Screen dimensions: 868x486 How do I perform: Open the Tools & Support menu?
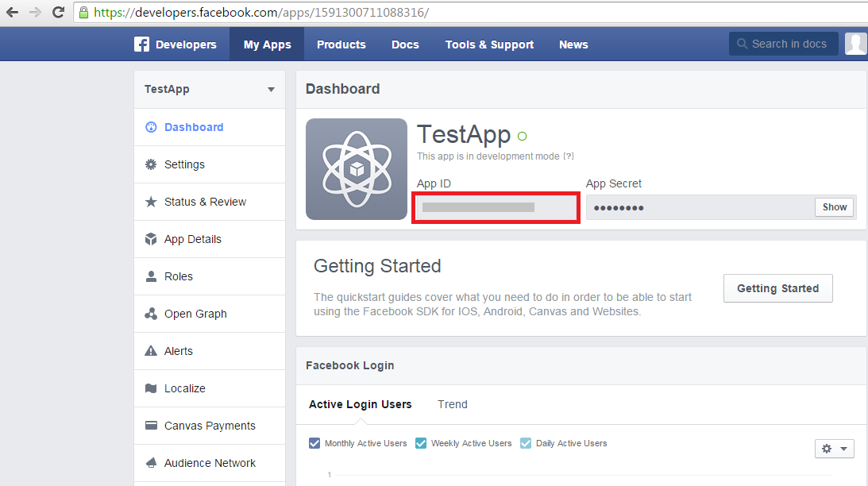(x=489, y=44)
